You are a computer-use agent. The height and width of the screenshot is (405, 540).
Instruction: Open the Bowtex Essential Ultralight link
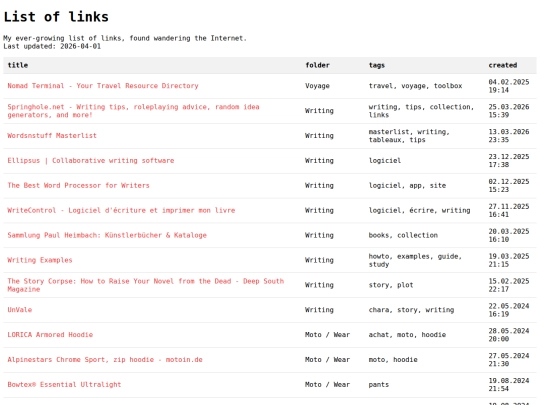64,384
